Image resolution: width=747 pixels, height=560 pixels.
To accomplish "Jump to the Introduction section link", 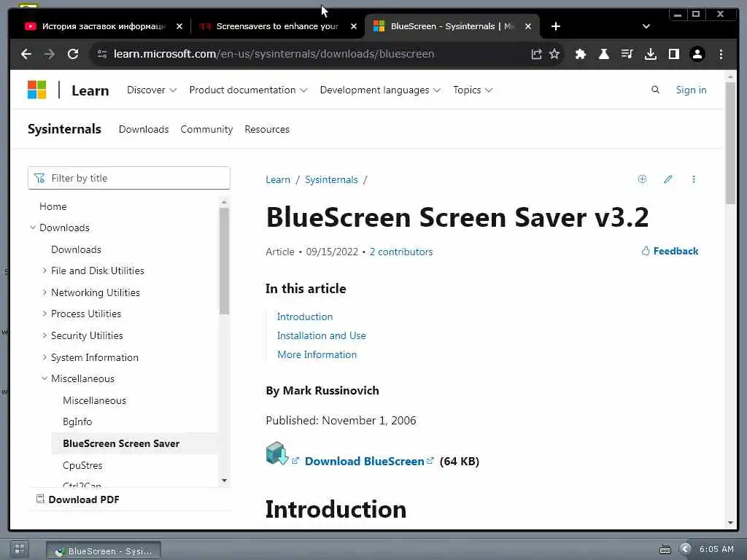I will [305, 316].
